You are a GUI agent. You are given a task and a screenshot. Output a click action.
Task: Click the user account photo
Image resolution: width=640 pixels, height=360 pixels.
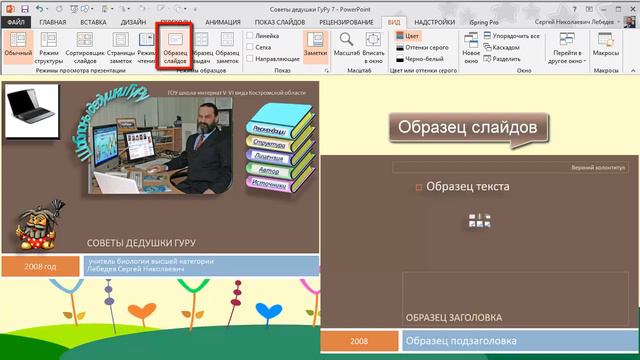tap(629, 22)
